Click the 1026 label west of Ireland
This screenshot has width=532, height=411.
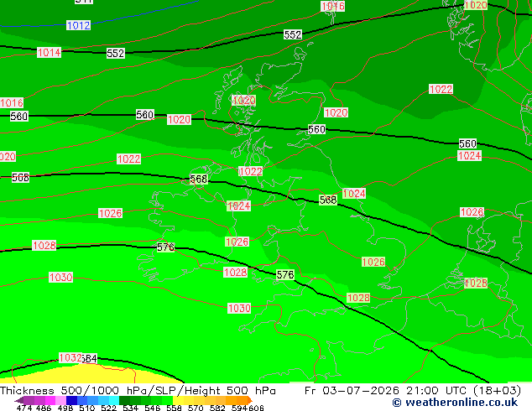pyautogui.click(x=110, y=213)
